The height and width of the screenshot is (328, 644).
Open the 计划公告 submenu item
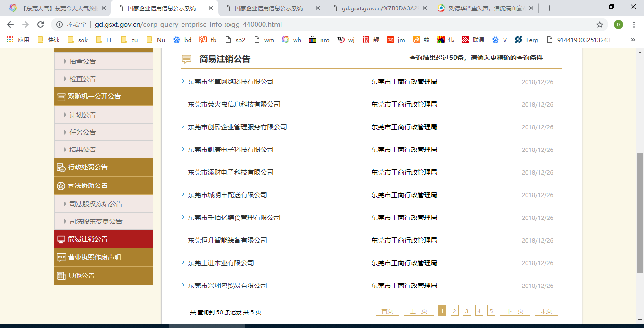(104, 115)
